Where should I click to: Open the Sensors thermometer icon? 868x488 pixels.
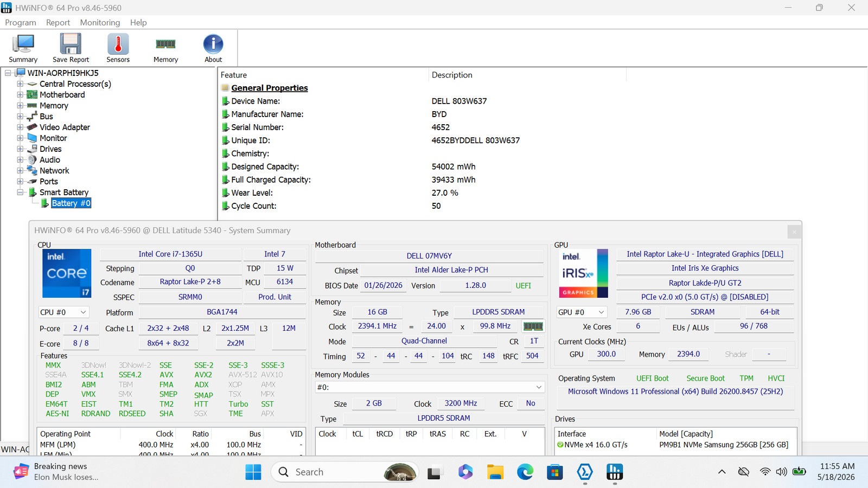118,48
